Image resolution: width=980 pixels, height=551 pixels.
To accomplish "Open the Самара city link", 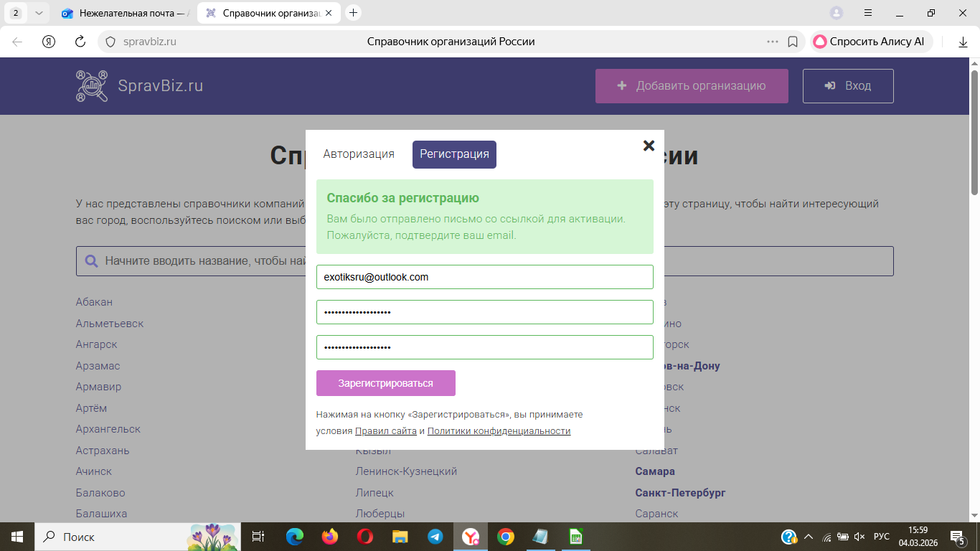I will pyautogui.click(x=655, y=471).
